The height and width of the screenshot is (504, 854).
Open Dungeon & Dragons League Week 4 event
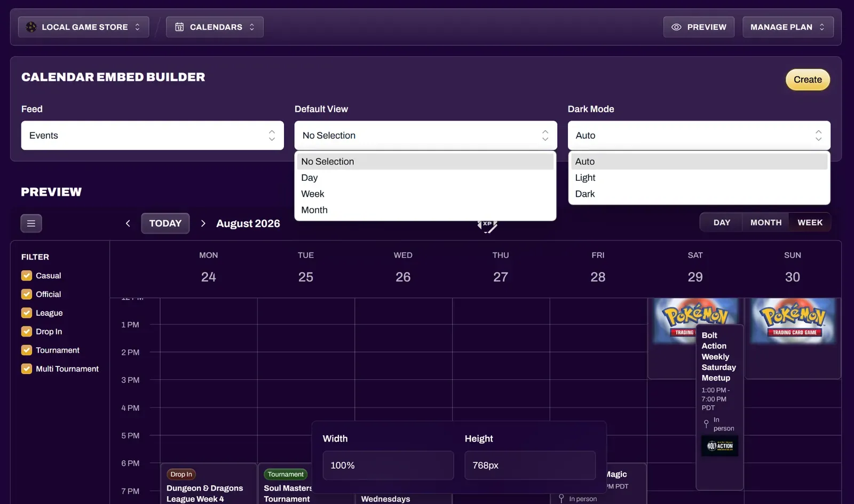click(x=209, y=484)
